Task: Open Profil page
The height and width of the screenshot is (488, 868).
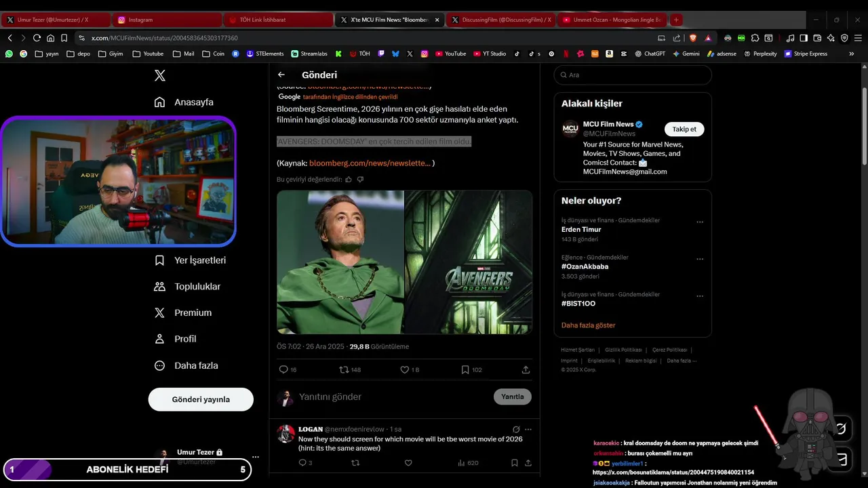Action: point(175,339)
